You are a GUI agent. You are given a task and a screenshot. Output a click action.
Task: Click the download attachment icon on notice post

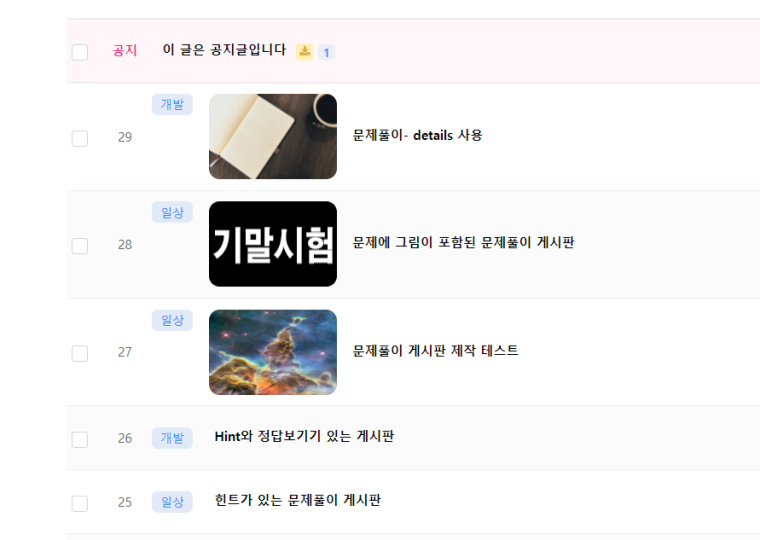click(x=304, y=51)
